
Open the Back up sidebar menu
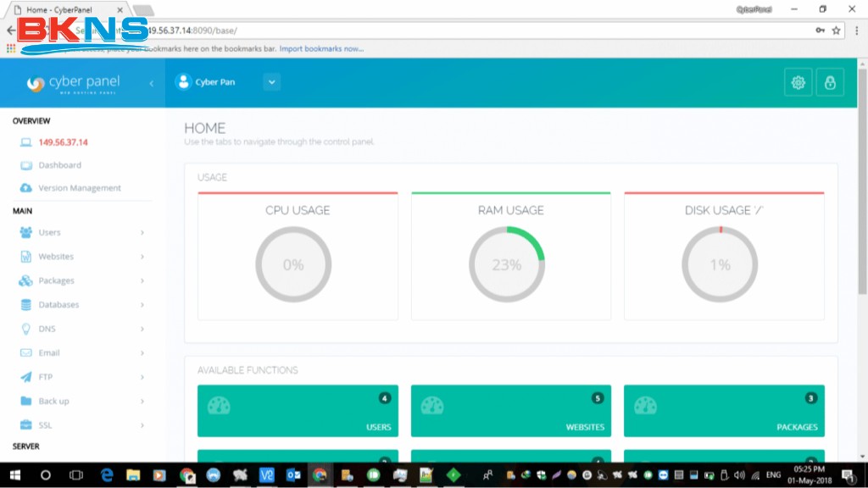pyautogui.click(x=53, y=401)
